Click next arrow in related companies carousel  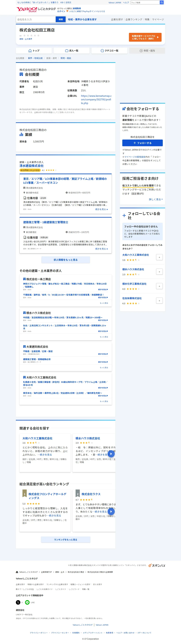click(x=111, y=454)
